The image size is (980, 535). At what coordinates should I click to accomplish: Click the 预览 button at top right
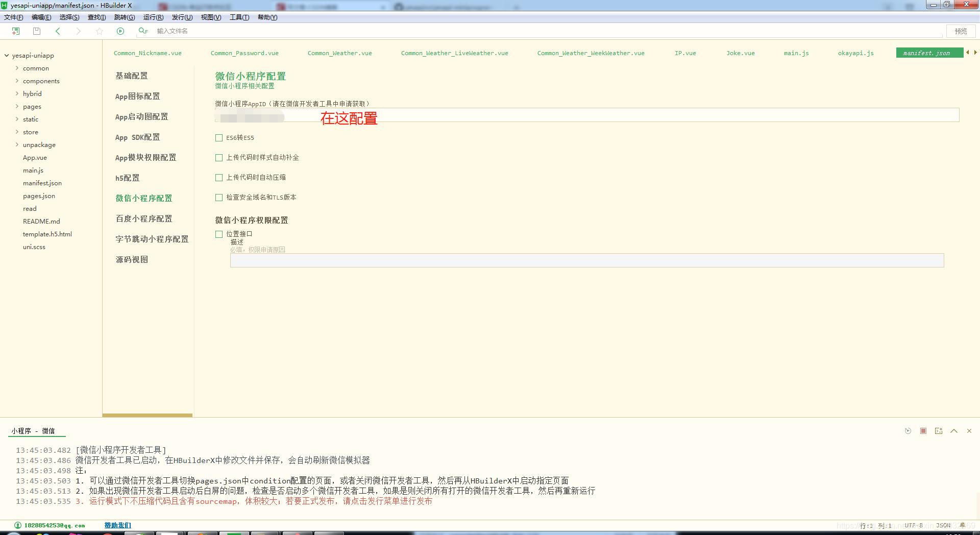click(961, 31)
